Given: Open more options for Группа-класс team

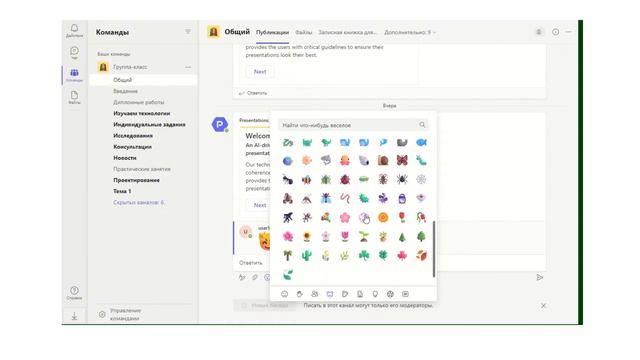Looking at the screenshot, I should click(188, 67).
